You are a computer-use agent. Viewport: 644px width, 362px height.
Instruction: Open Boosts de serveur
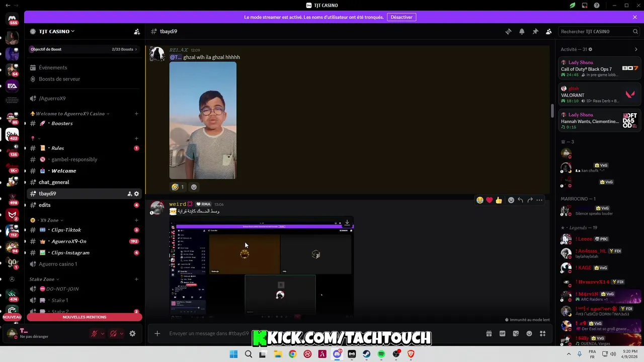coord(85,79)
